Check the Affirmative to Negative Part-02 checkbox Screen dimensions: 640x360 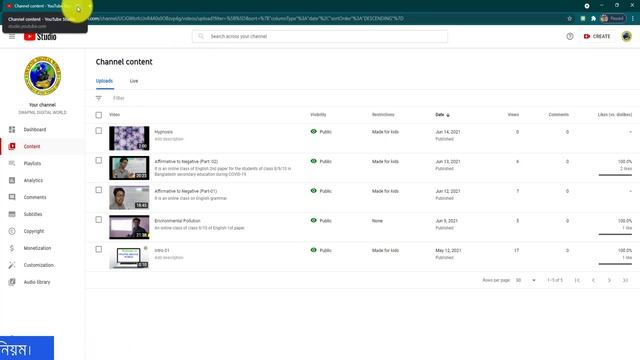99,160
